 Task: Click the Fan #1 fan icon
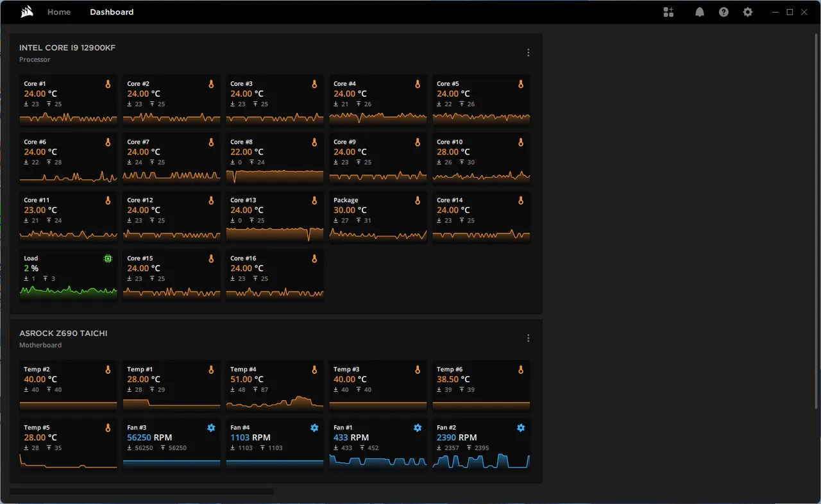pyautogui.click(x=418, y=428)
